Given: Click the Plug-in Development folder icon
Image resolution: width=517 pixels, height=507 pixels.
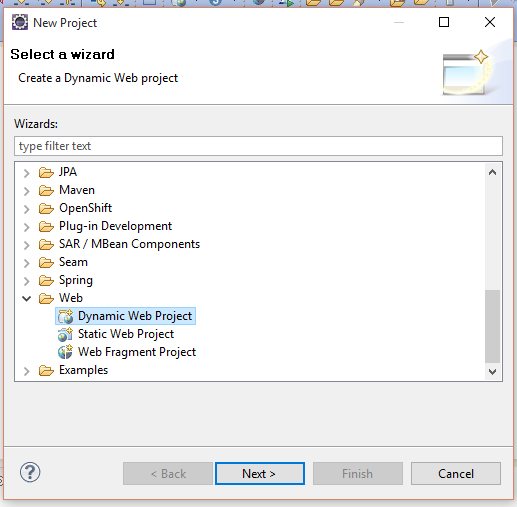Looking at the screenshot, I should [x=46, y=226].
